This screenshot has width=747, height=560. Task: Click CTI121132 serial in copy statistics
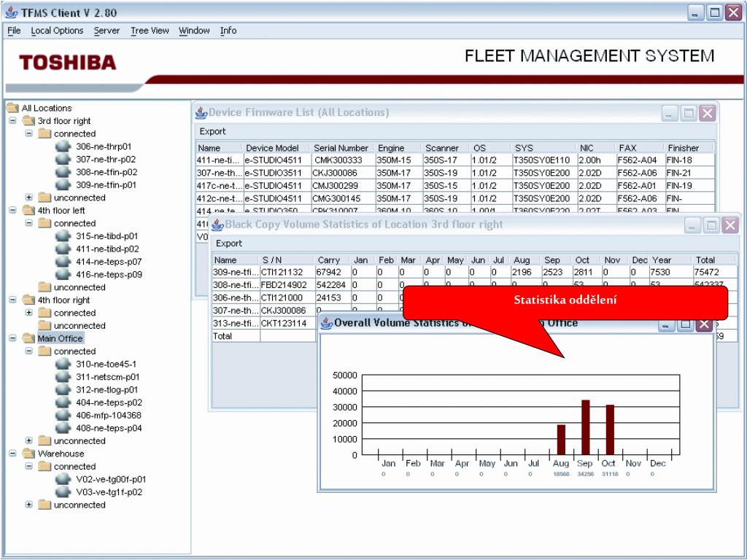[x=287, y=273]
